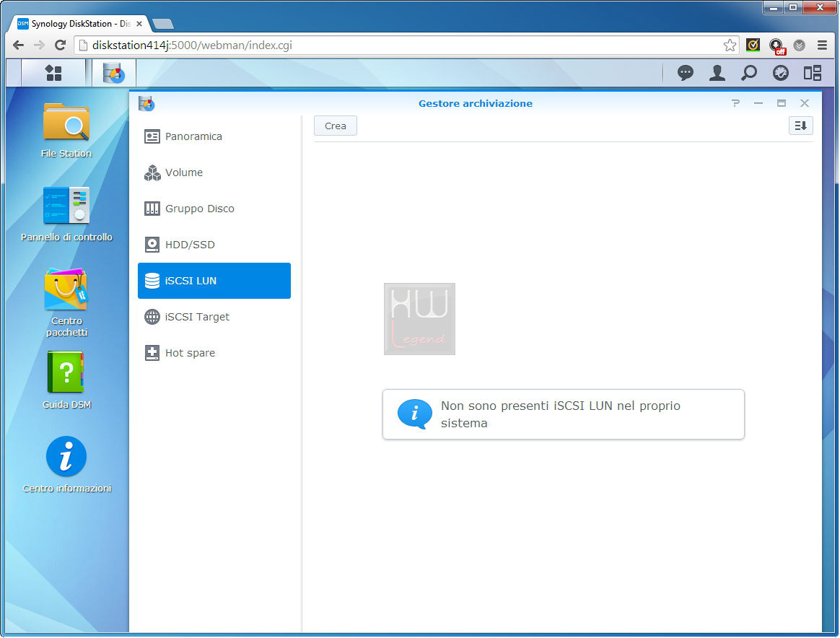840x638 pixels.
Task: Open Centro pacchetti desktop icon
Action: [x=66, y=302]
